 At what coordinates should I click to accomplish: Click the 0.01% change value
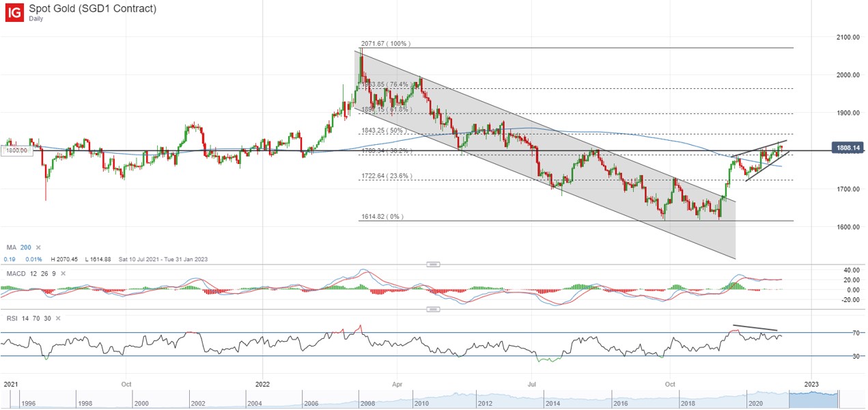click(33, 259)
